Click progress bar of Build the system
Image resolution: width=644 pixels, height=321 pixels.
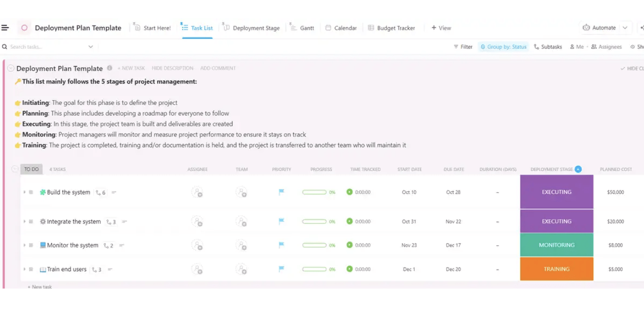point(315,193)
